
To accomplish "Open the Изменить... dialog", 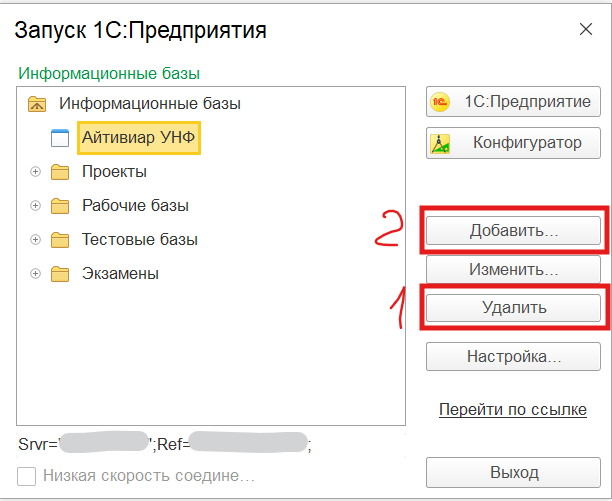I will tap(513, 270).
